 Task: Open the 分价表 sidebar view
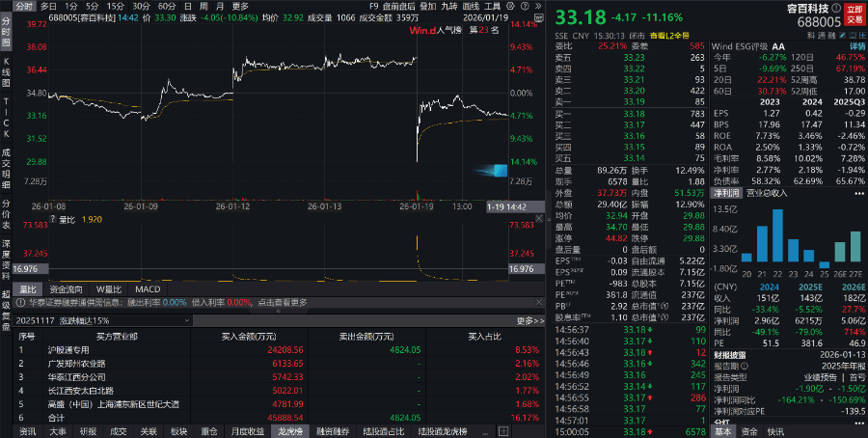pyautogui.click(x=6, y=214)
